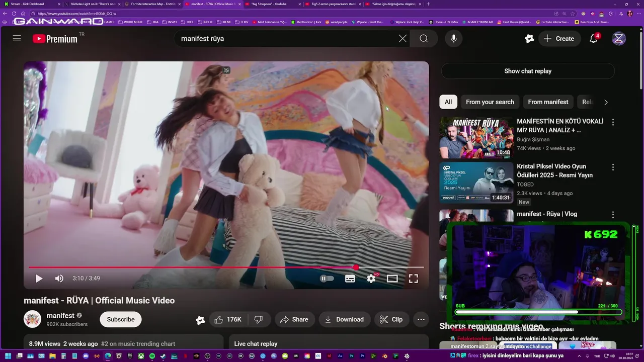This screenshot has width=644, height=362.
Task: Like the video with 176K likes
Action: tap(227, 319)
